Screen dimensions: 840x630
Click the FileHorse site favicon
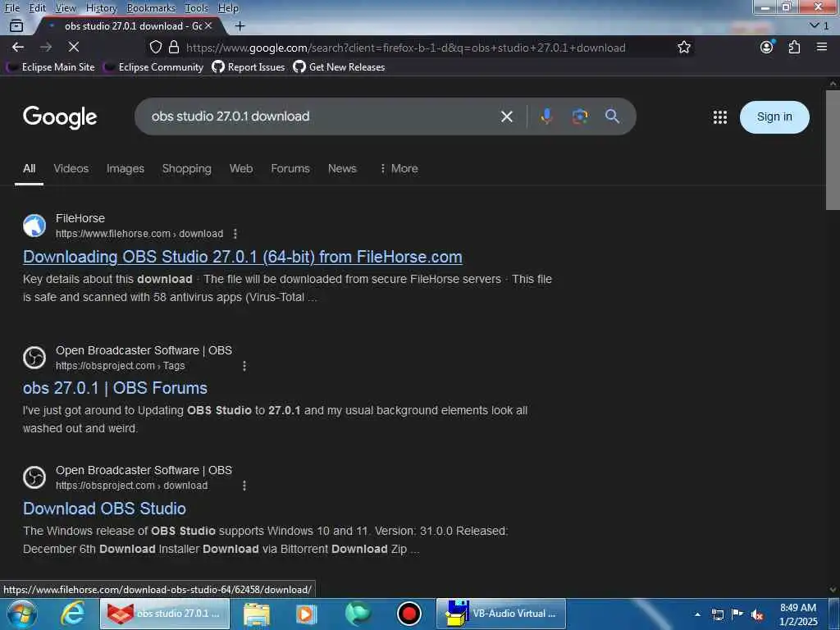pos(34,226)
